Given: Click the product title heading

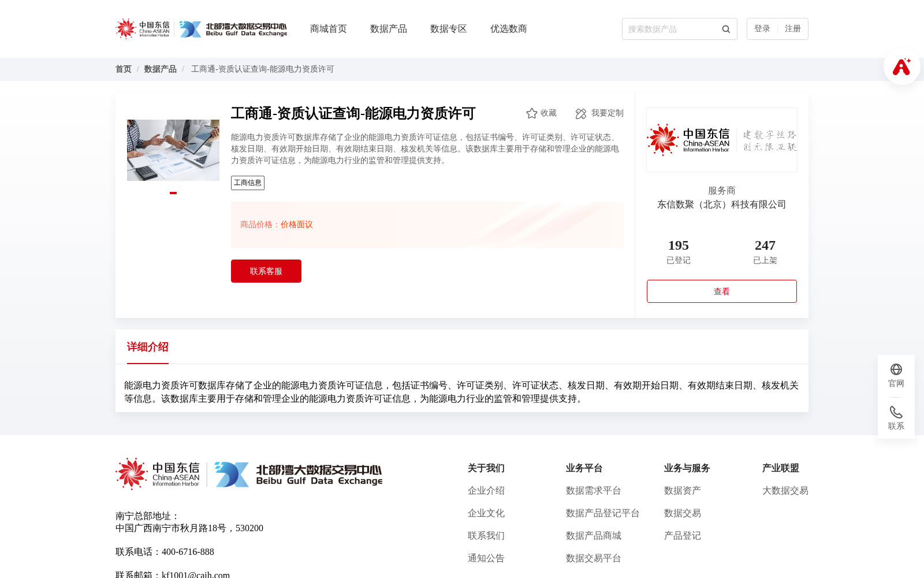Looking at the screenshot, I should (353, 113).
